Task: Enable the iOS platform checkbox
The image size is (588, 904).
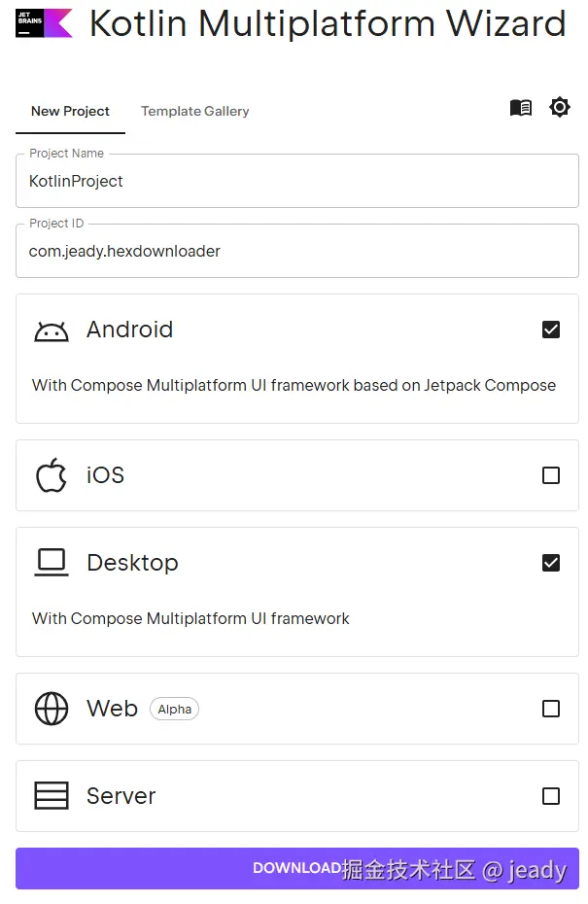Action: (x=551, y=475)
